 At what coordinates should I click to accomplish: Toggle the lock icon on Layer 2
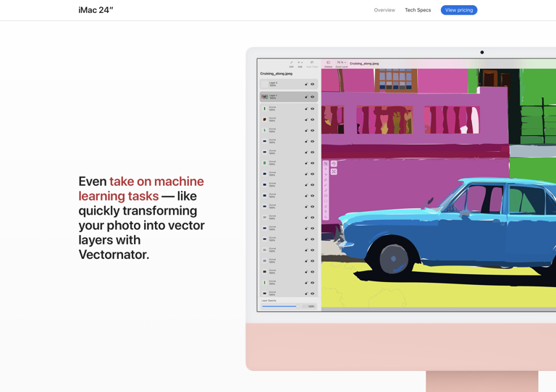click(x=306, y=85)
